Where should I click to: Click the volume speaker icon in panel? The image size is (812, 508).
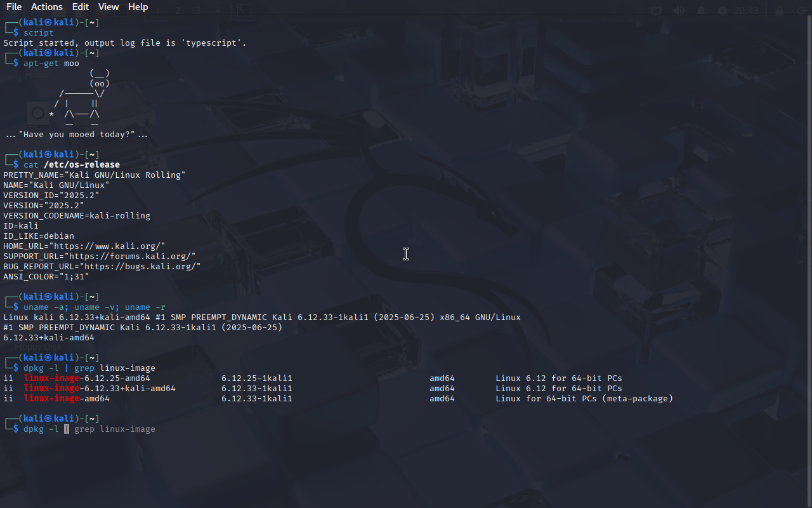[x=679, y=11]
